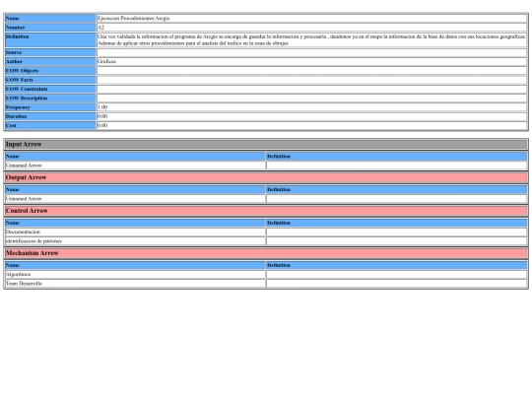Select the 'A2' number value
The image size is (532, 399).
pos(100,28)
